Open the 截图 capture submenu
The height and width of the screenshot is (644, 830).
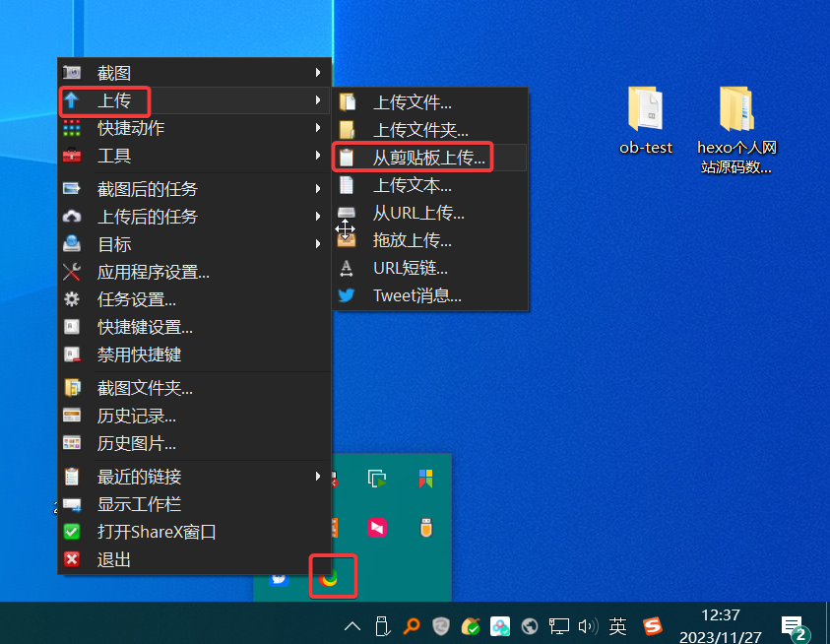194,73
